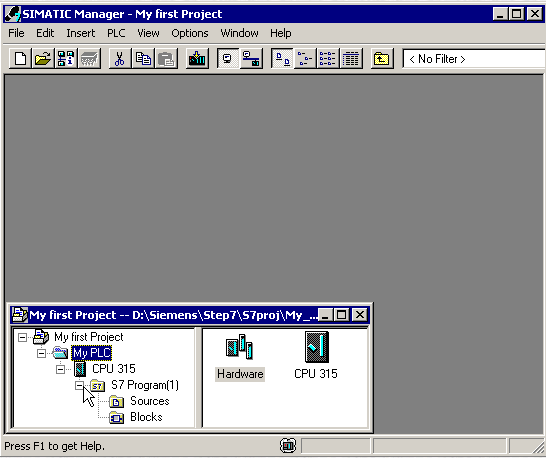Select CPU 315 in the tree

tap(114, 369)
